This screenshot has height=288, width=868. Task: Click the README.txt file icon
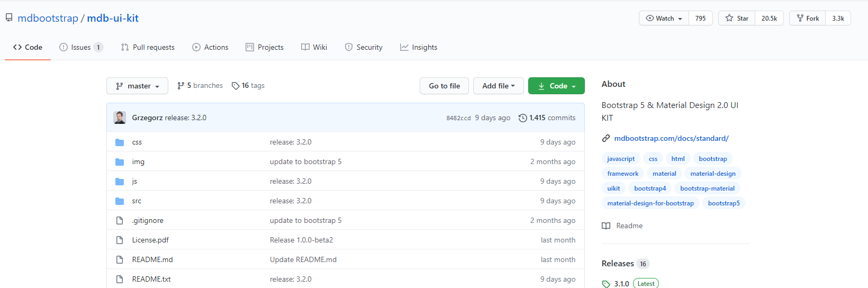tap(120, 280)
